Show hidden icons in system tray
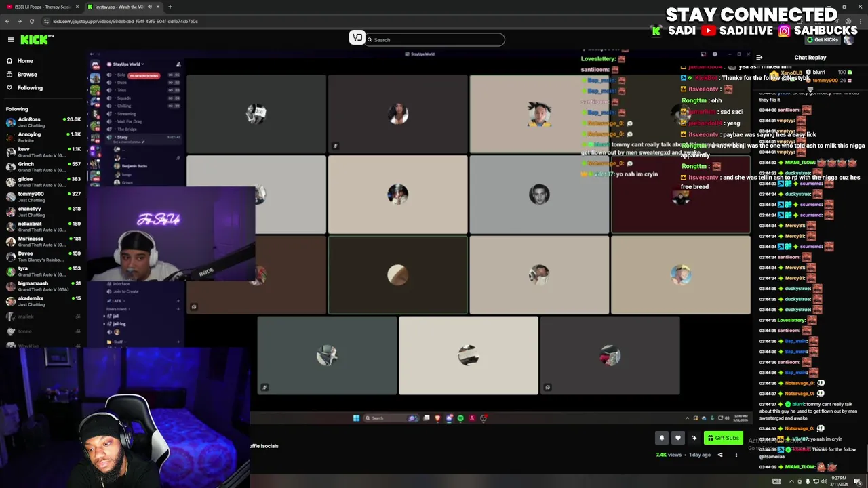The height and width of the screenshot is (488, 868). [x=791, y=481]
